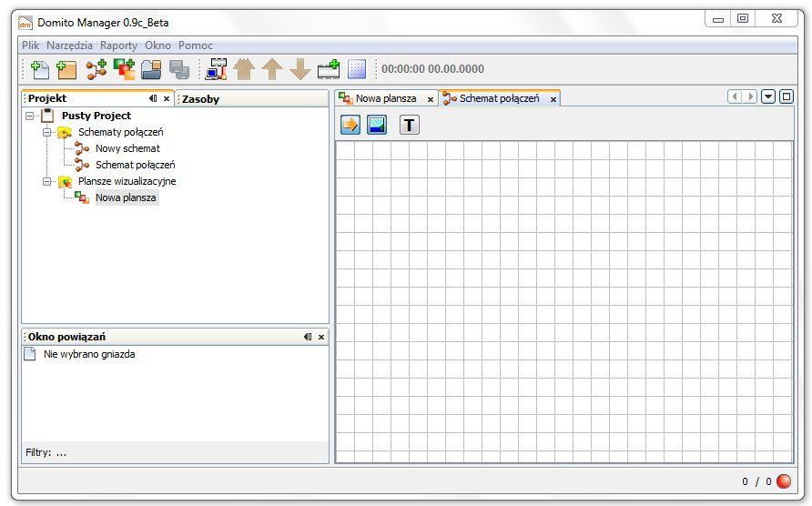Click the 0 / 0 status counter
Image resolution: width=812 pixels, height=506 pixels.
(x=756, y=481)
